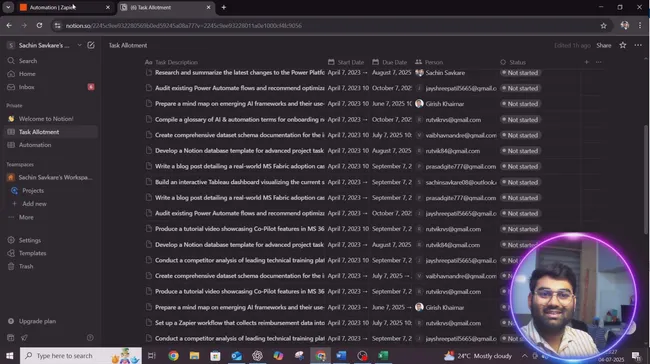Open Search in Notion sidebar

tap(27, 61)
